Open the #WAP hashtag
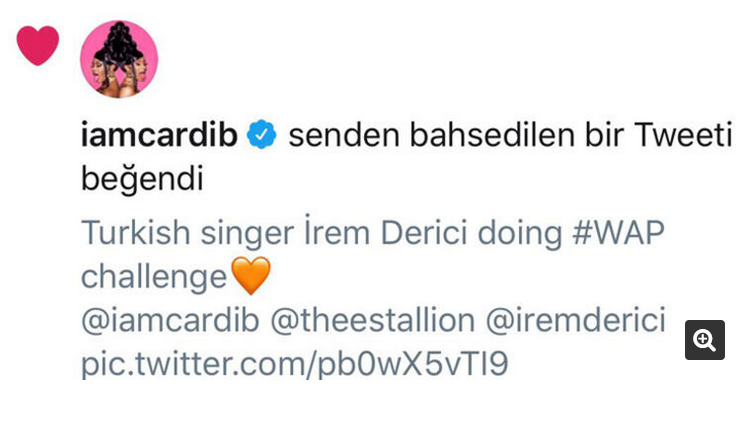Viewport: 745px width, 431px height. (620, 234)
